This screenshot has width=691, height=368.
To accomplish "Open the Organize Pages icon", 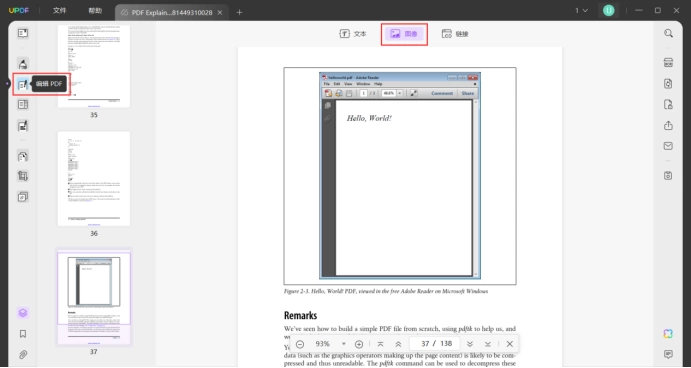I will [x=23, y=156].
